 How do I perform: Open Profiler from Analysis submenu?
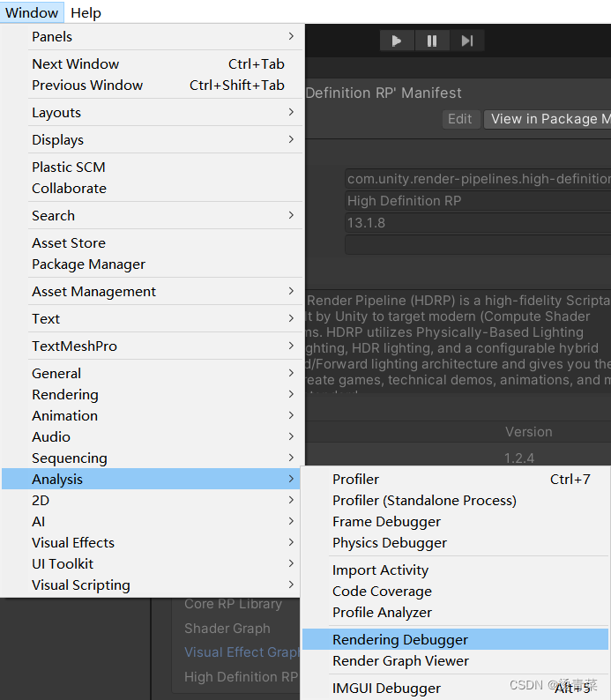click(455, 479)
